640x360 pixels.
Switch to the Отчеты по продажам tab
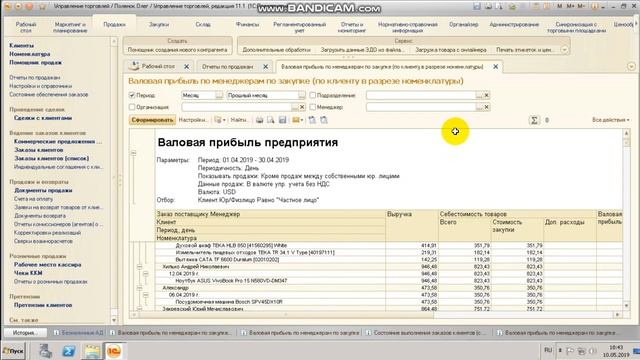click(227, 67)
